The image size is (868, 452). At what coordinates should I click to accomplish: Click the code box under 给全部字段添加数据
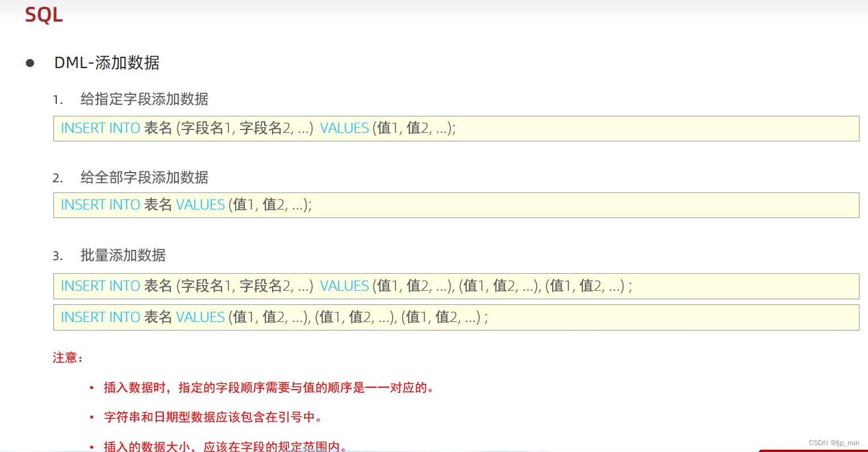click(x=456, y=205)
